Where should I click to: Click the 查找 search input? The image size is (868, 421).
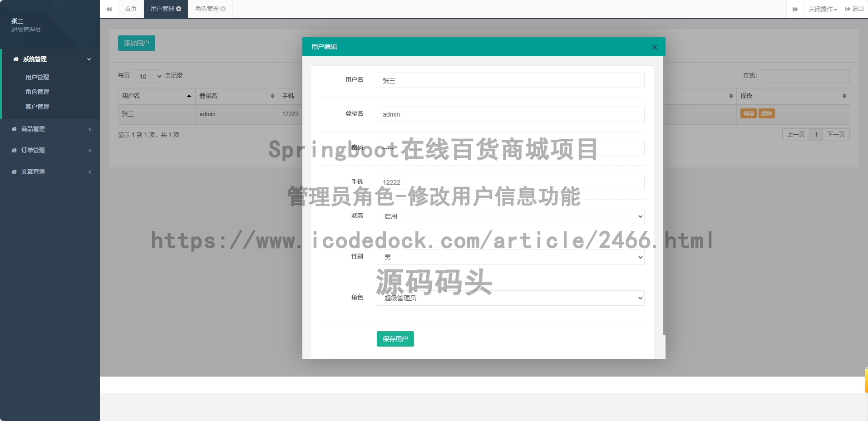(x=805, y=76)
